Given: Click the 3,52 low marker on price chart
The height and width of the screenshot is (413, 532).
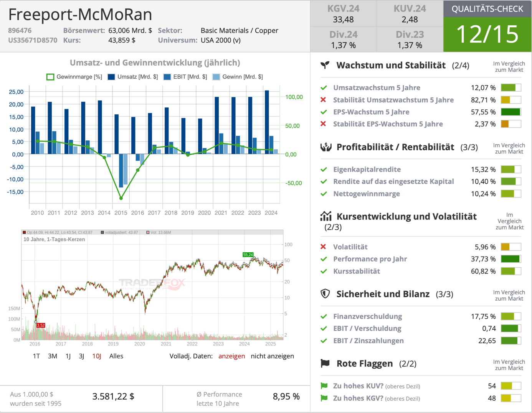Looking at the screenshot, I should (41, 325).
